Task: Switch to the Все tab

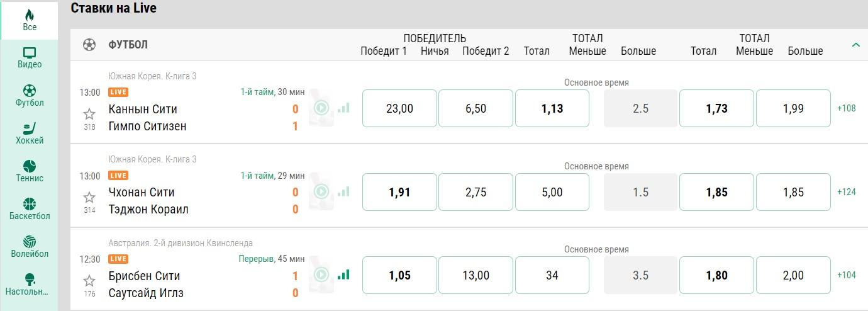Action: 30,20
